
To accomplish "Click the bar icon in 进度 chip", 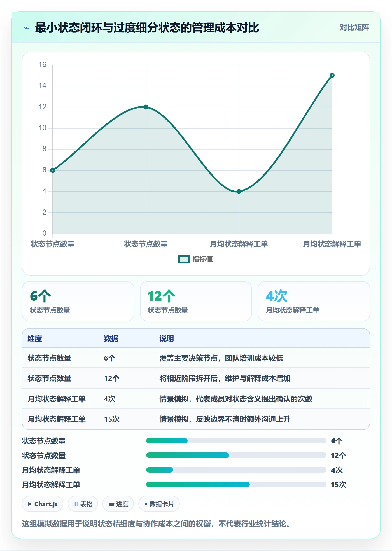I will coord(111,505).
